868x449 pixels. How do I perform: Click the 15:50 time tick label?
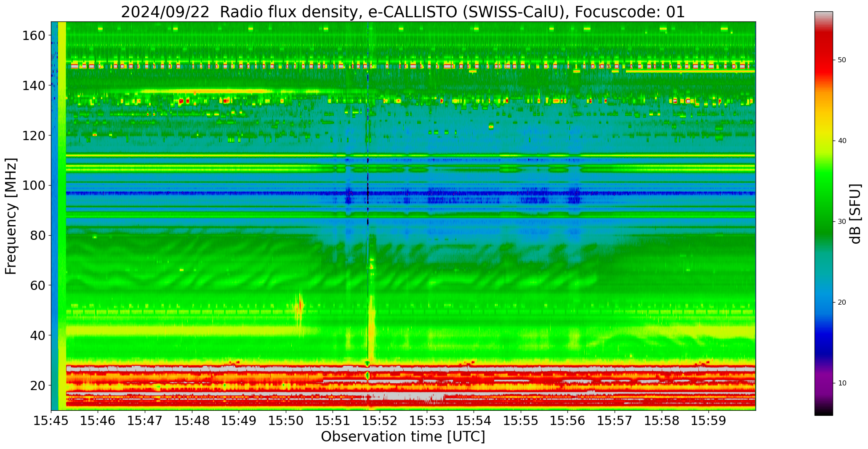coord(286,421)
